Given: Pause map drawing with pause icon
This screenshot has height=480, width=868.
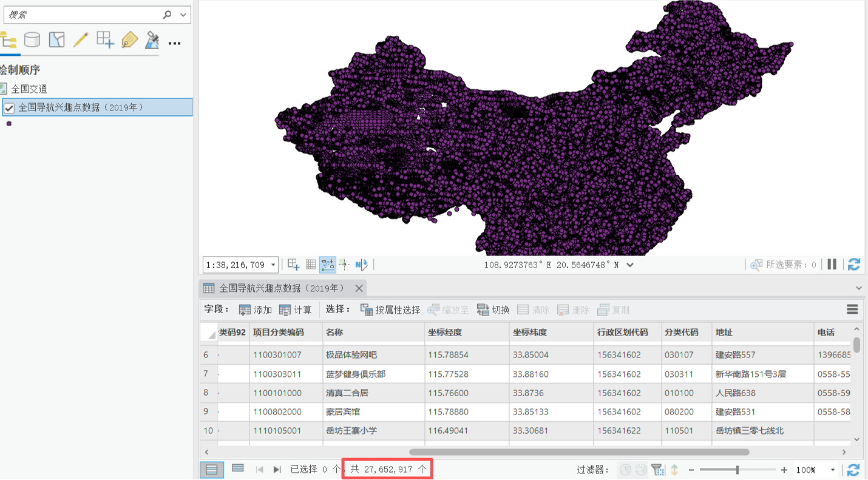Looking at the screenshot, I should coord(832,265).
